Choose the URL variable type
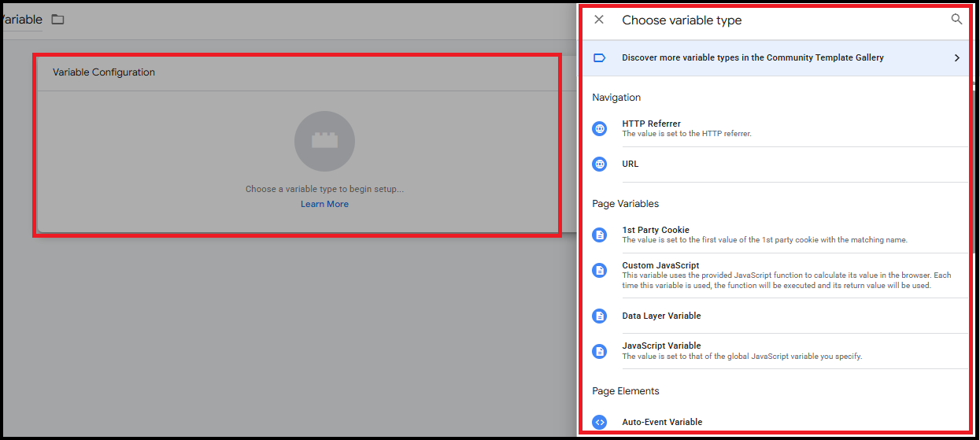 631,165
